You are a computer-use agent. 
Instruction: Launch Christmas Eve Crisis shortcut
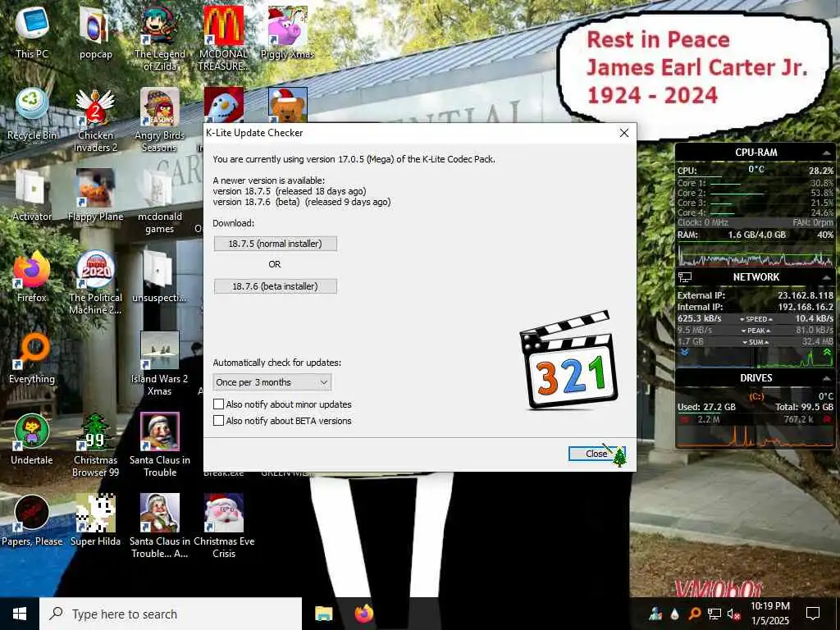point(223,527)
